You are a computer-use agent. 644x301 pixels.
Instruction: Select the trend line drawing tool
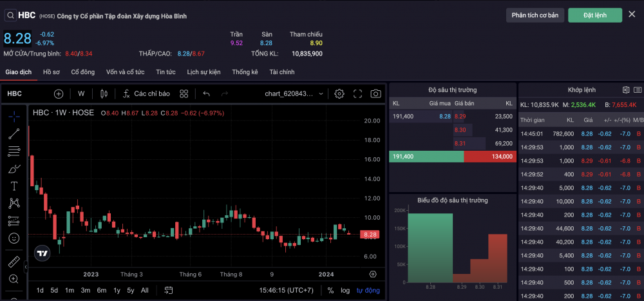14,133
